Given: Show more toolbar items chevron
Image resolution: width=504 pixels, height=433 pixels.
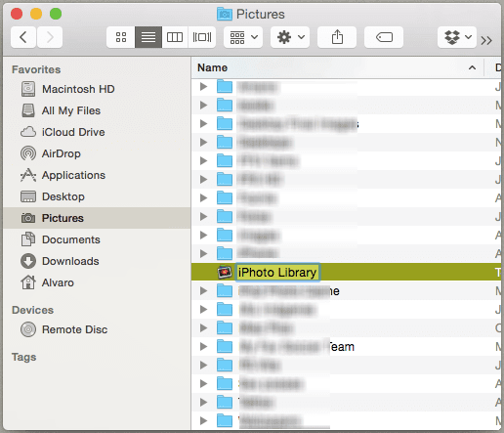Looking at the screenshot, I should click(486, 40).
